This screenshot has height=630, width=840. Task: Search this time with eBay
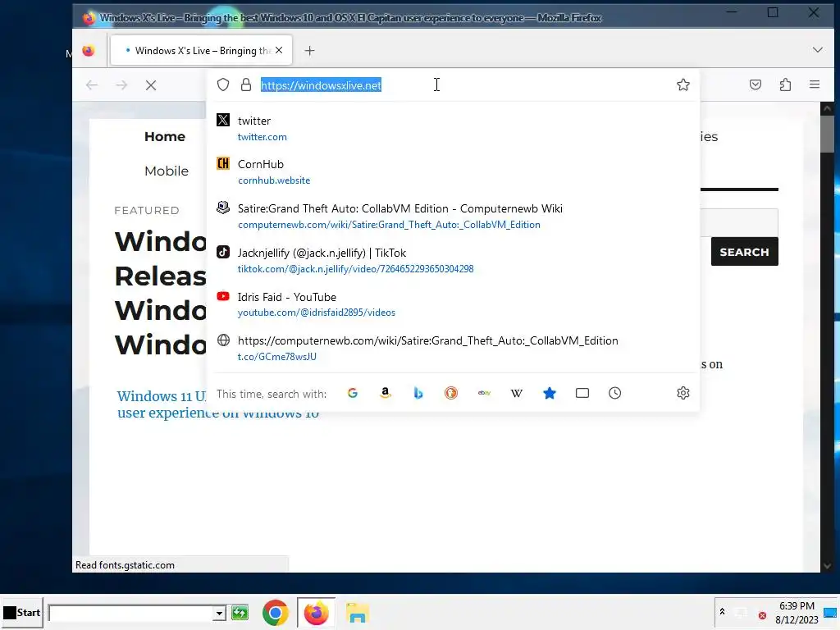484,393
